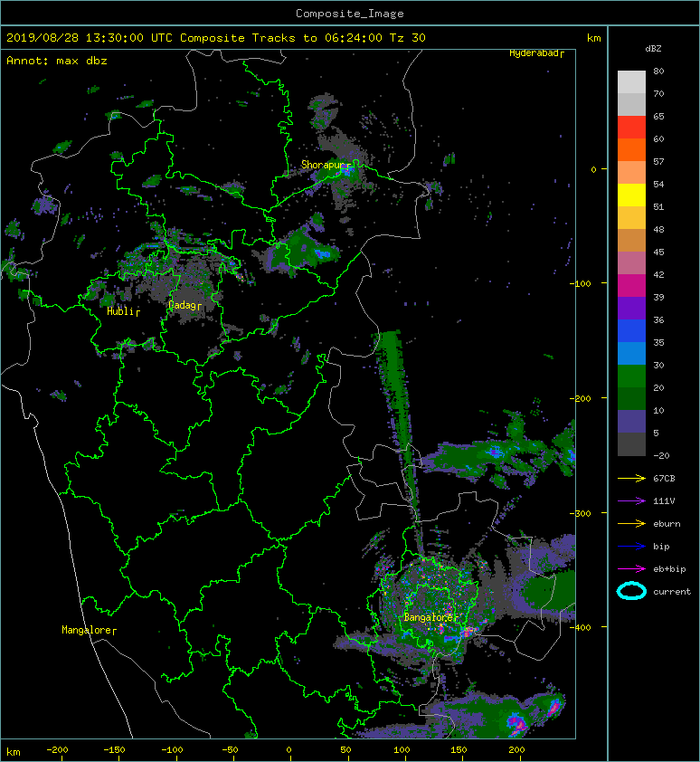The width and height of the screenshot is (700, 762).
Task: Click the -200 tick on right axis
Action: click(581, 398)
